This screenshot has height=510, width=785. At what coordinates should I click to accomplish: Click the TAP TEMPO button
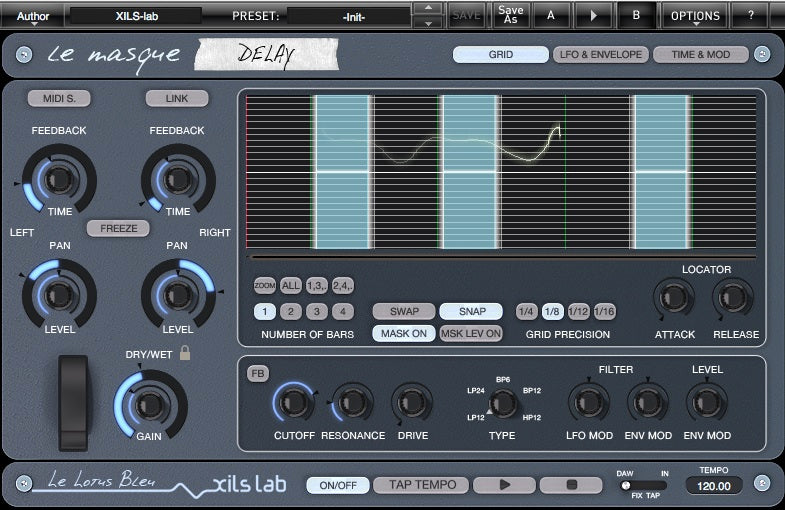(421, 485)
